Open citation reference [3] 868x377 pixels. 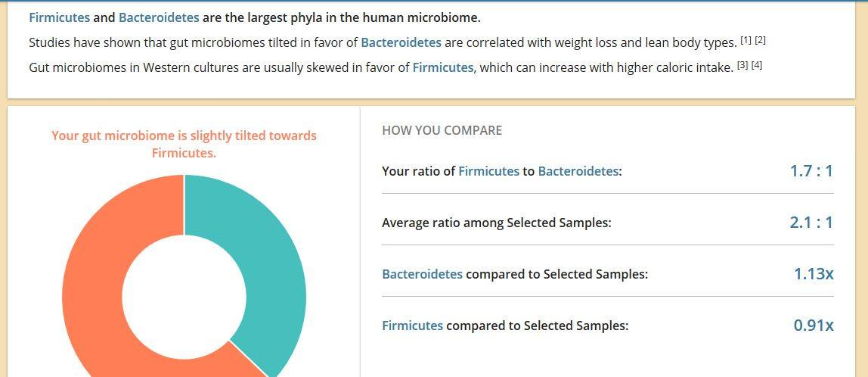click(742, 65)
